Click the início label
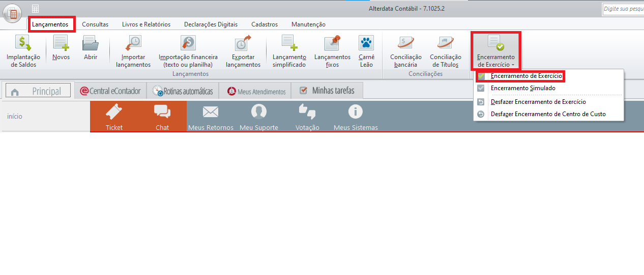The width and height of the screenshot is (644, 275). pos(15,116)
